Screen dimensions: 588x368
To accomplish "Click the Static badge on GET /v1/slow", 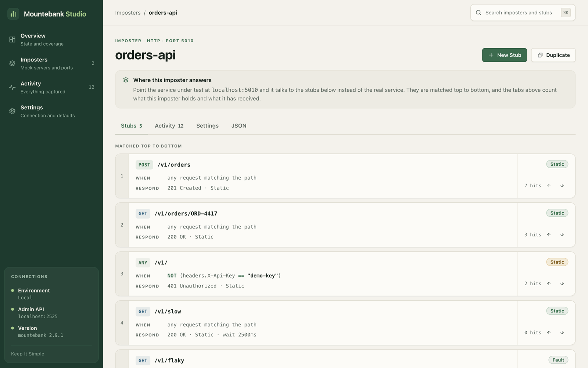I will [557, 311].
